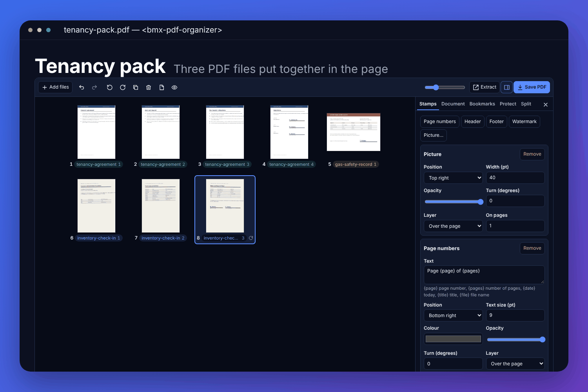Switch to the Protect tab
Image resolution: width=588 pixels, height=392 pixels.
(508, 104)
